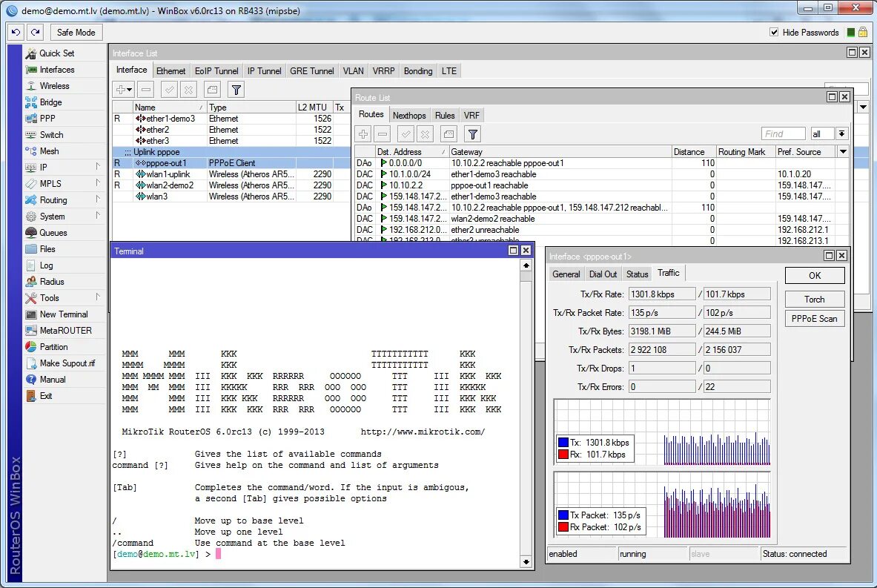Open Log in the sidebar
Viewport: 877px width, 588px height.
(46, 265)
